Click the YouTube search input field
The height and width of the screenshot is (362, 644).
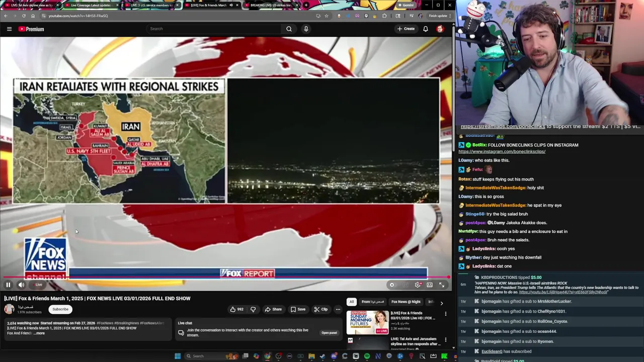tap(214, 29)
